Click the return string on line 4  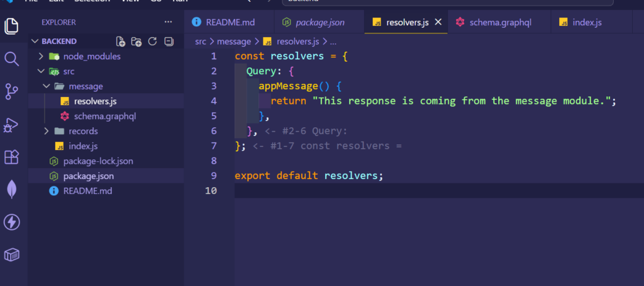click(x=462, y=101)
